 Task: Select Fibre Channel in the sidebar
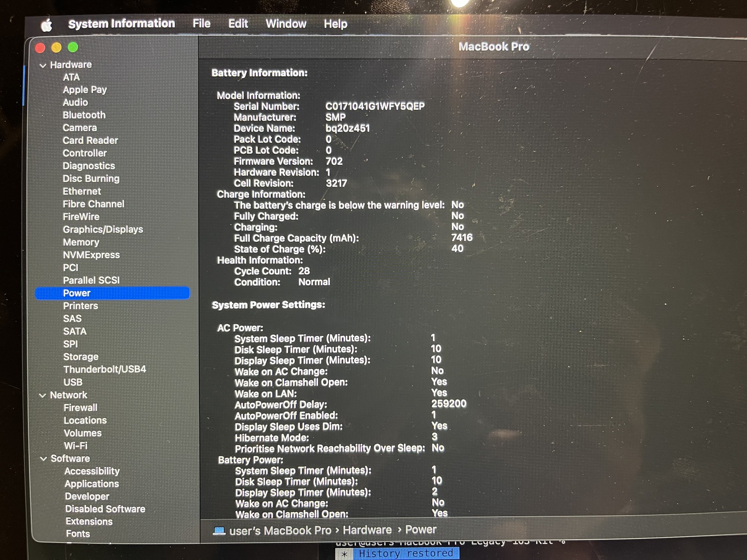[x=94, y=204]
